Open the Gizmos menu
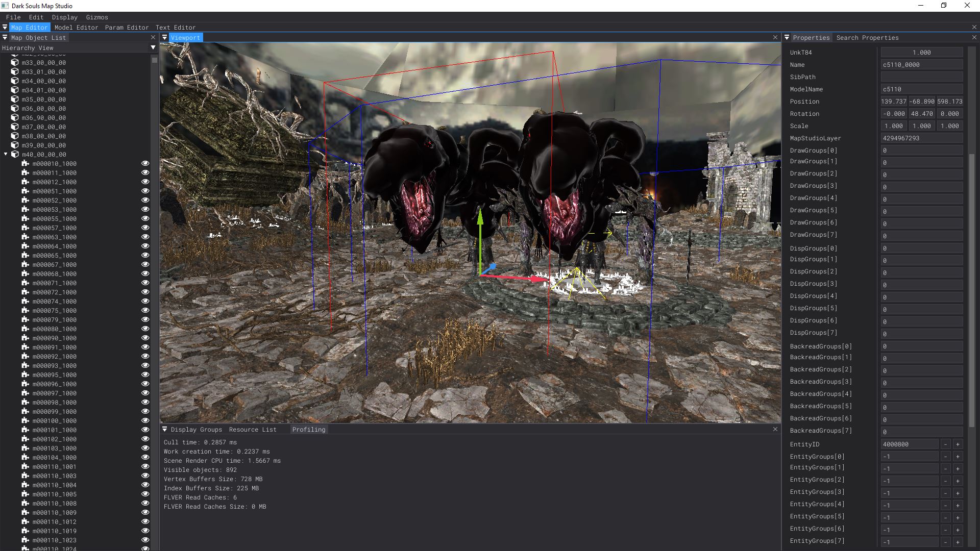 97,17
